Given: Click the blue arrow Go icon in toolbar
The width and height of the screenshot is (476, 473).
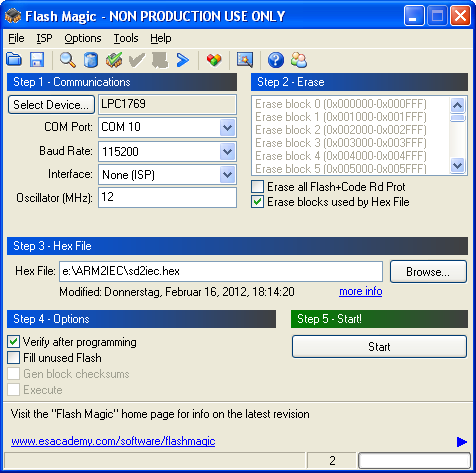Looking at the screenshot, I should pos(183,60).
